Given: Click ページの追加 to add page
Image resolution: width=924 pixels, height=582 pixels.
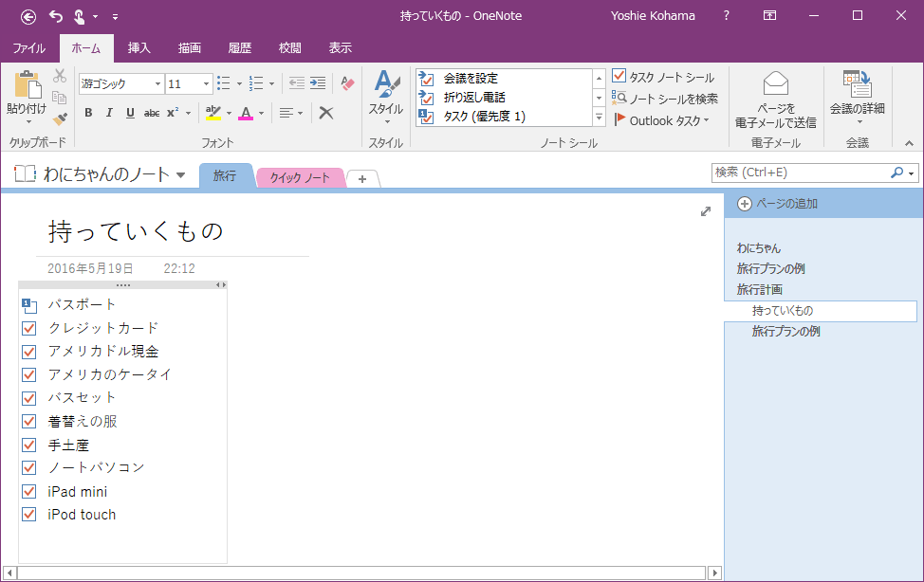Looking at the screenshot, I should click(x=778, y=204).
